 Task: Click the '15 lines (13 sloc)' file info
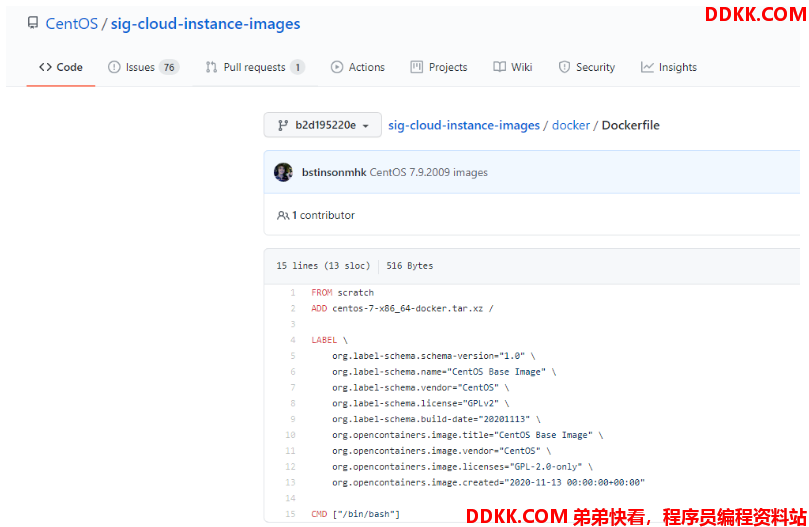(x=323, y=266)
